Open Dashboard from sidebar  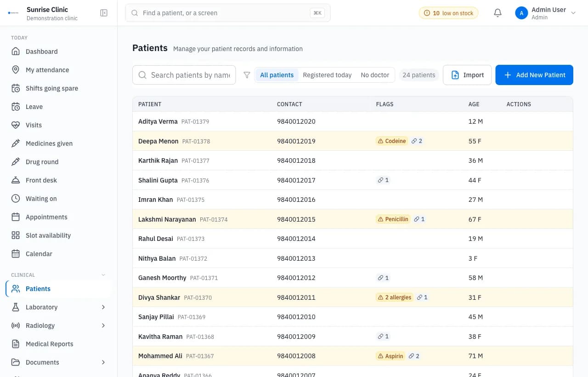(x=59, y=51)
